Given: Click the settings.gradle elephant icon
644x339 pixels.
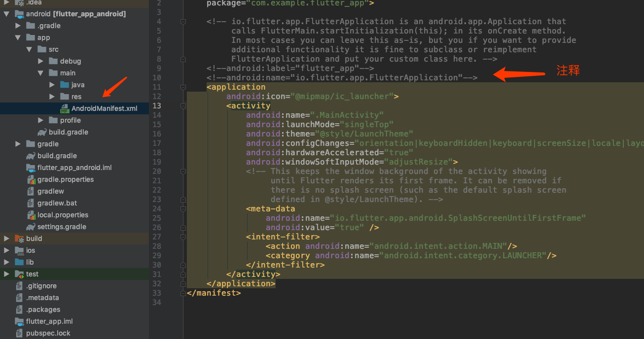Looking at the screenshot, I should point(31,227).
